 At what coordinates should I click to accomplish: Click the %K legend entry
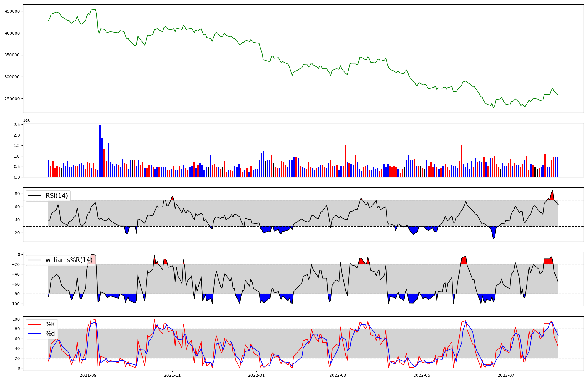click(50, 324)
